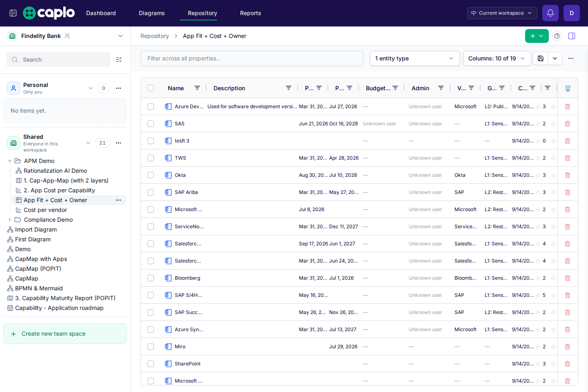Check the SAS row checkbox
The width and height of the screenshot is (588, 392).
(x=151, y=124)
